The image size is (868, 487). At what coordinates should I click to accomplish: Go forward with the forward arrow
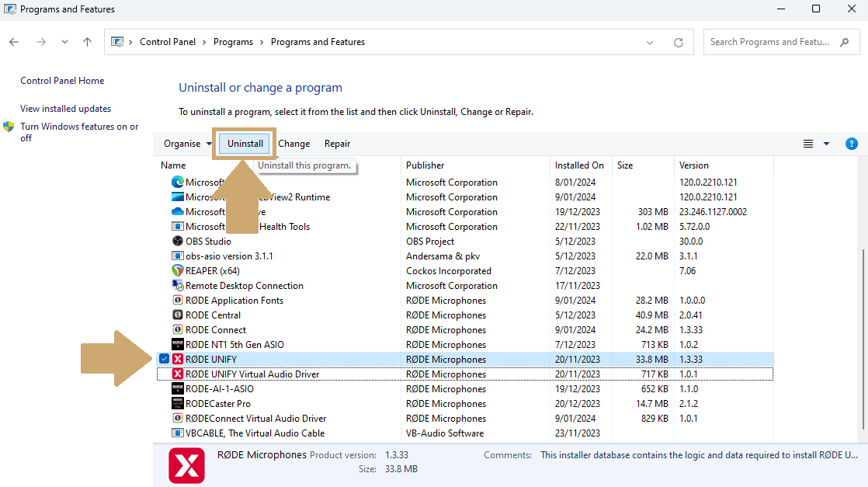pyautogui.click(x=41, y=41)
